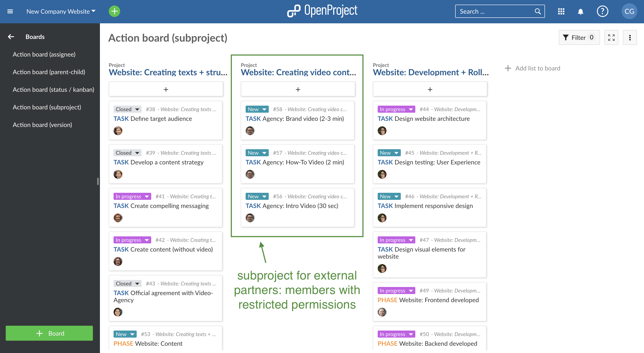
Task: Click the kebab menu icon on the board
Action: click(x=631, y=37)
